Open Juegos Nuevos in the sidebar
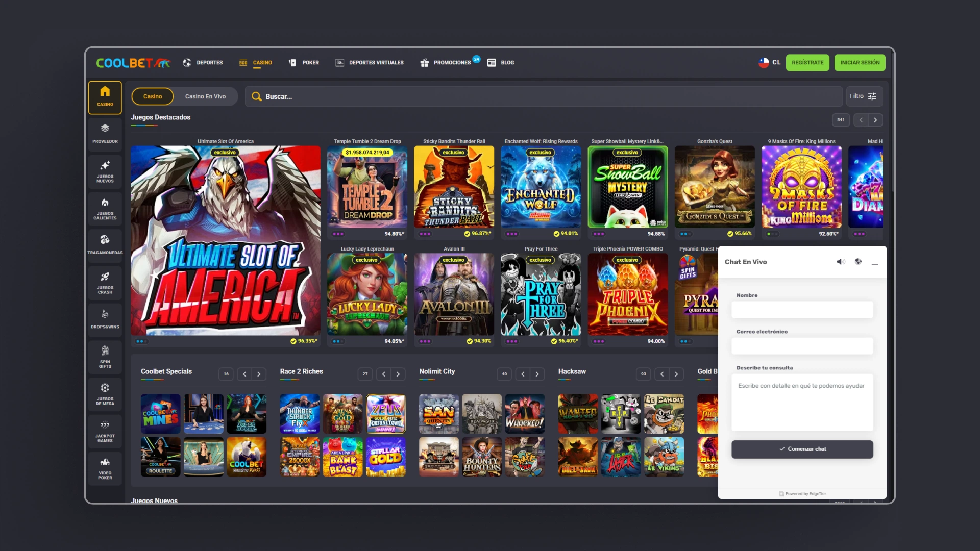 (x=105, y=171)
